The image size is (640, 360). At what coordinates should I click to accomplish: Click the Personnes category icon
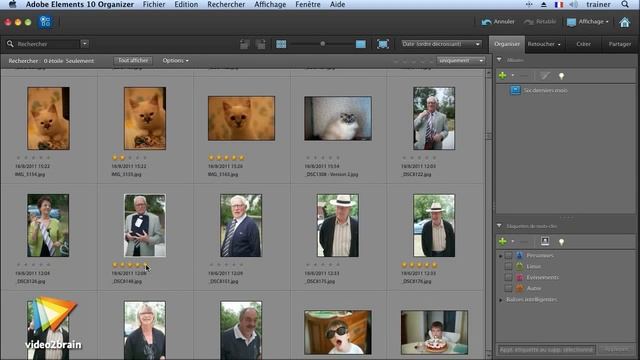pos(520,256)
